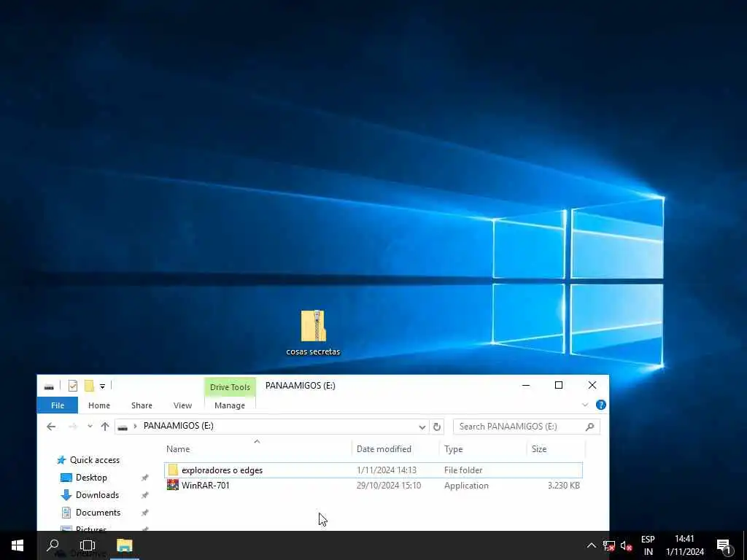Select the WinRAR-701 application file
This screenshot has width=747, height=560.
point(373,485)
